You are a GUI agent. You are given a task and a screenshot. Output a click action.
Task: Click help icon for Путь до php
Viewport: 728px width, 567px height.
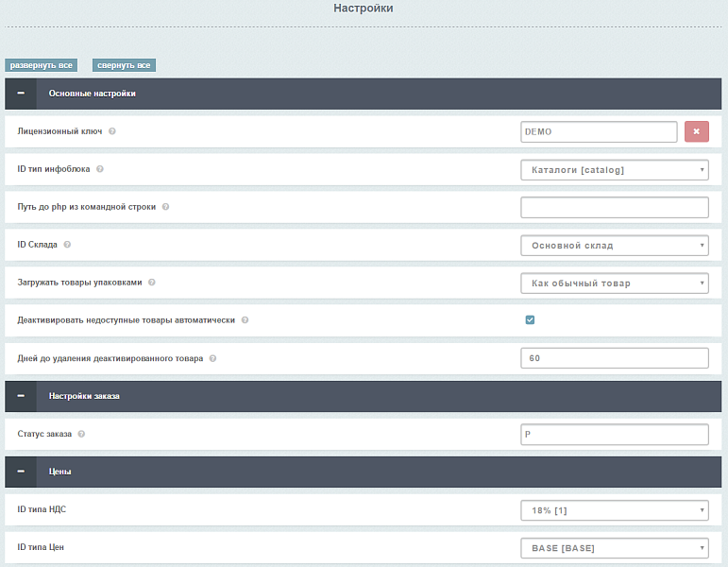pyautogui.click(x=165, y=207)
